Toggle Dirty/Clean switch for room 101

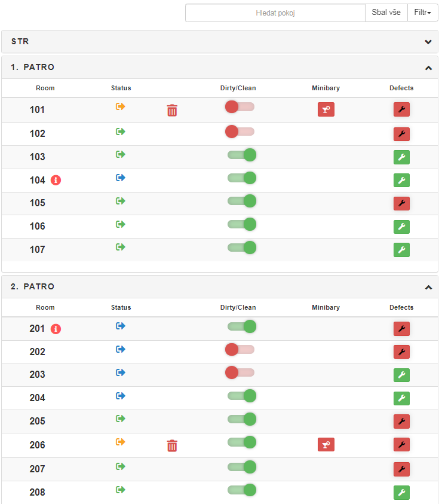pyautogui.click(x=240, y=107)
